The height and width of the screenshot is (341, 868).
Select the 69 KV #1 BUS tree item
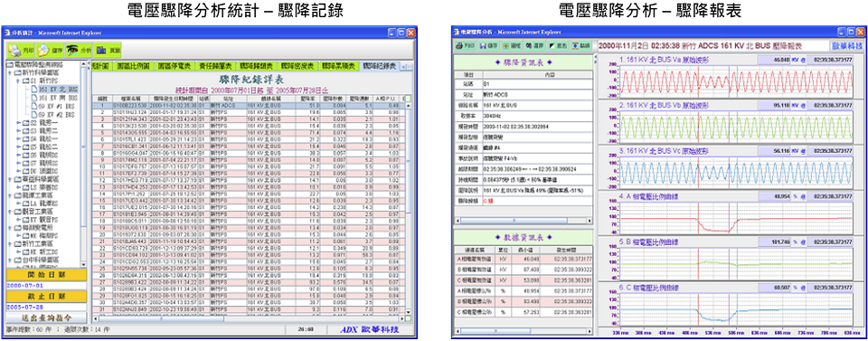coord(56,107)
